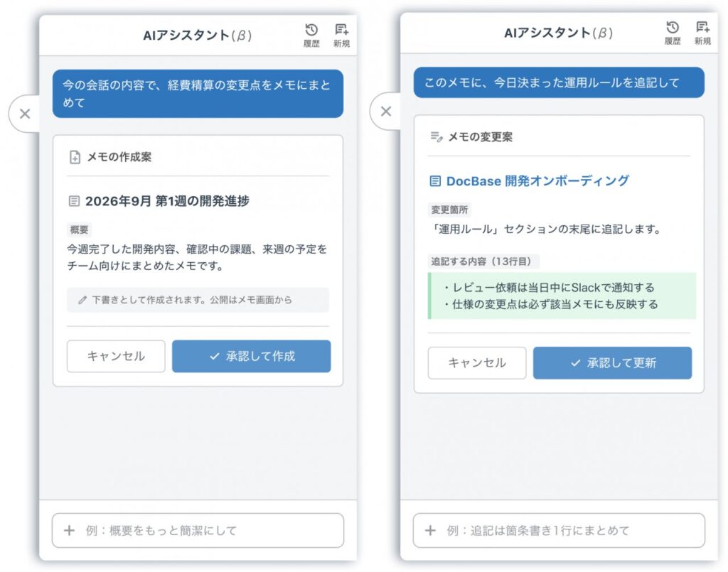Click the 変更箇所 label tag
Screen dimensions: 728x572
[x=449, y=210]
